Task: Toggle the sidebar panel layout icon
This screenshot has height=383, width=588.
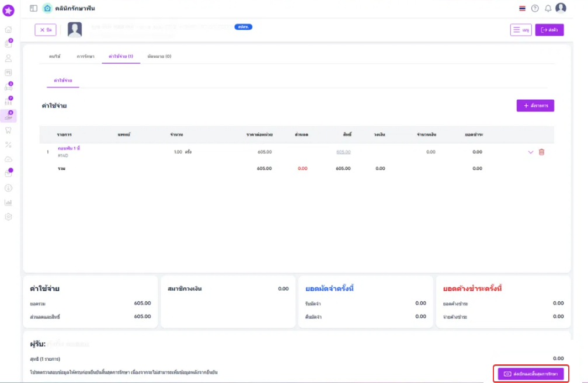Action: (x=33, y=8)
